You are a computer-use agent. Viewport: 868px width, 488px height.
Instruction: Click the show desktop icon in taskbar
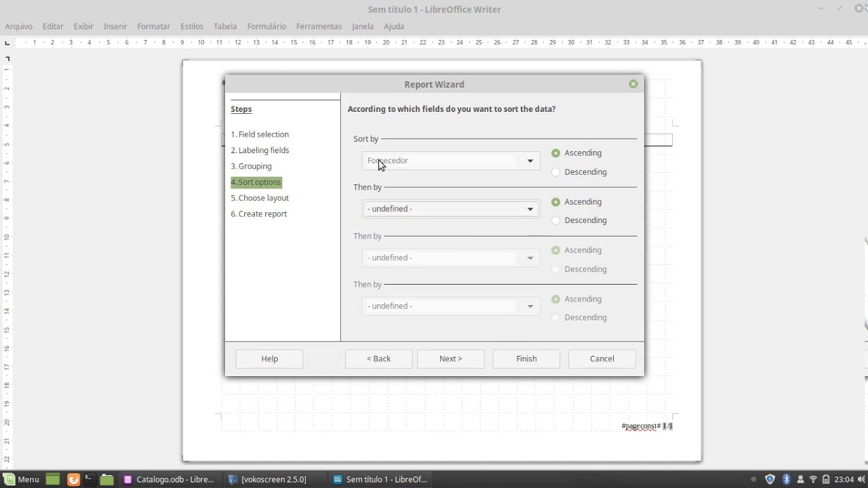coord(53,479)
